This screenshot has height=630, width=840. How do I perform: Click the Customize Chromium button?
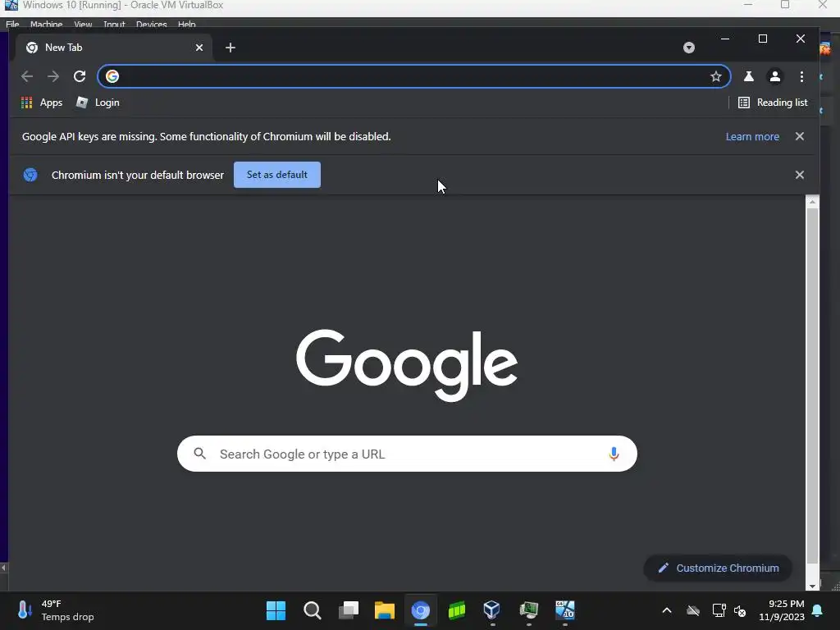[x=718, y=568]
